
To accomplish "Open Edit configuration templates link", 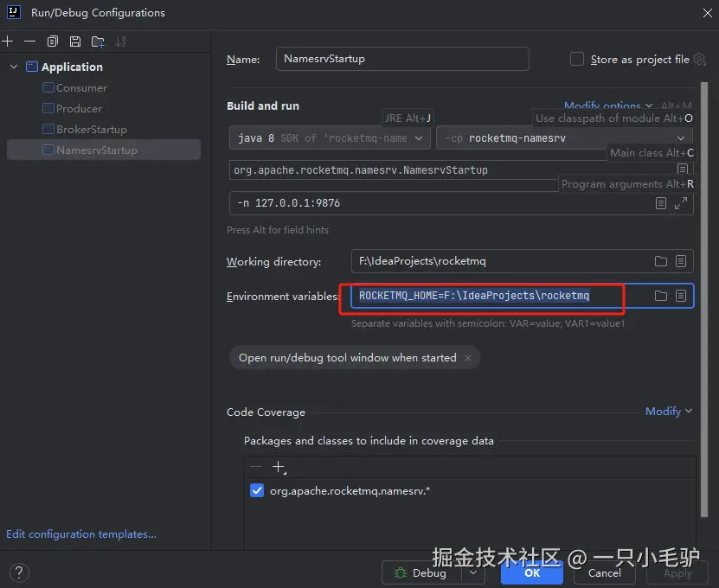I will click(81, 534).
